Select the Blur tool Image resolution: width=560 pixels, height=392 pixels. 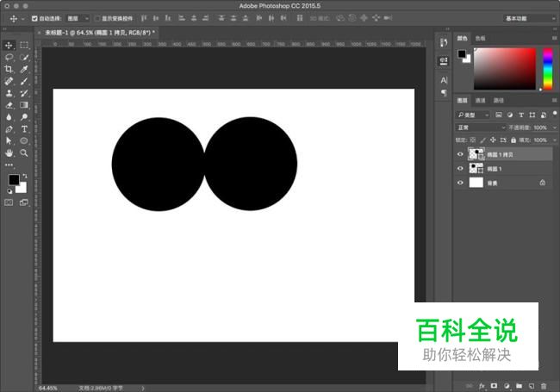tap(9, 117)
